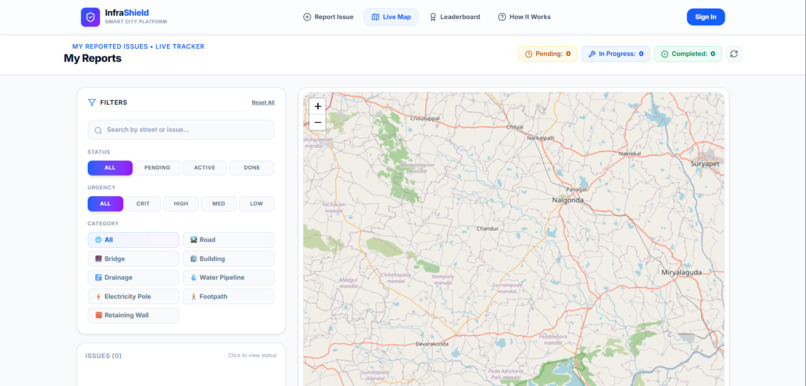
Task: Click the Sign In button
Action: pos(706,17)
